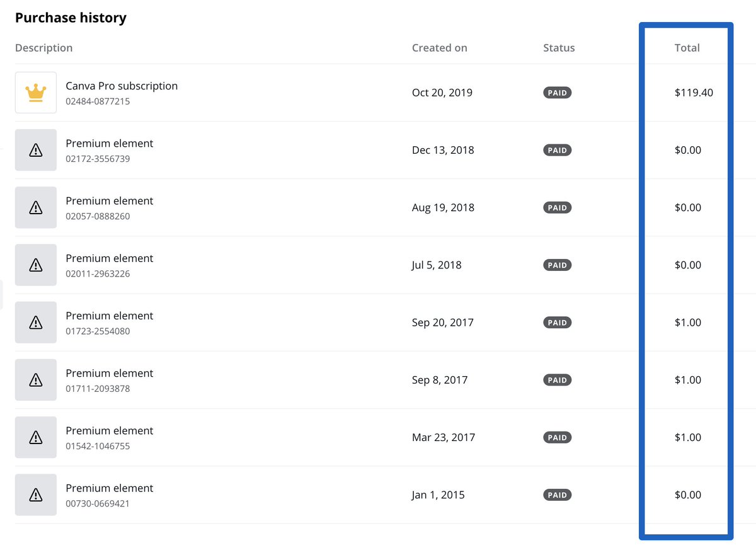This screenshot has width=756, height=550.
Task: Click the Purchase history heading
Action: 71,18
